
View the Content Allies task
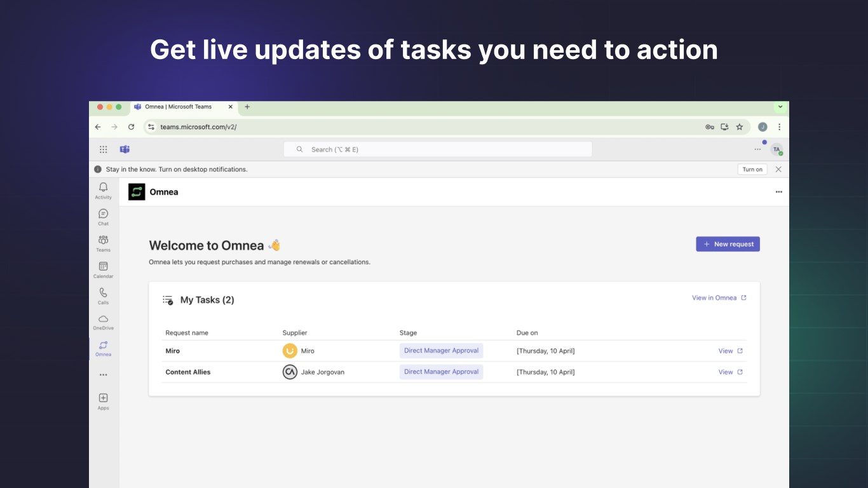point(731,372)
